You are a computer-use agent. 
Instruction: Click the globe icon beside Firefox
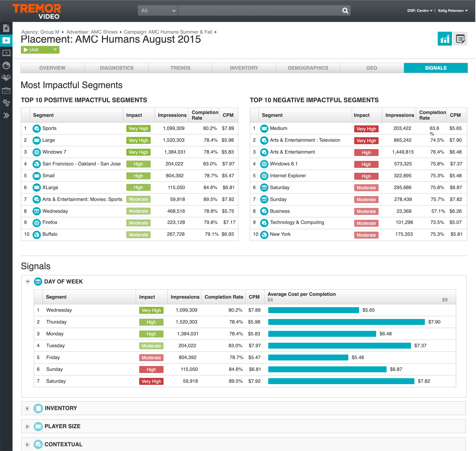click(37, 223)
